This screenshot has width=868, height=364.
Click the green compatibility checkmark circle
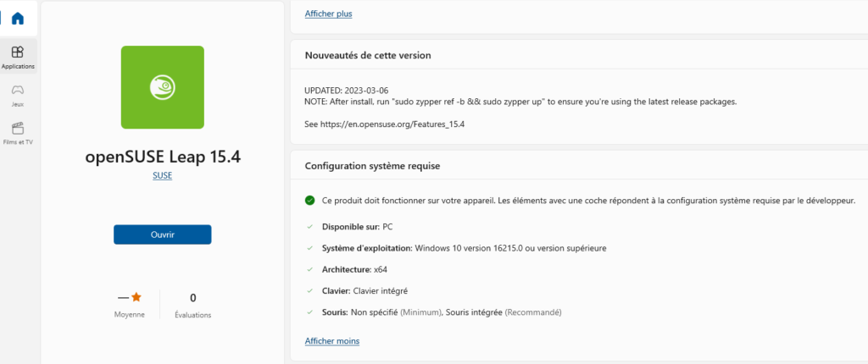(x=310, y=201)
